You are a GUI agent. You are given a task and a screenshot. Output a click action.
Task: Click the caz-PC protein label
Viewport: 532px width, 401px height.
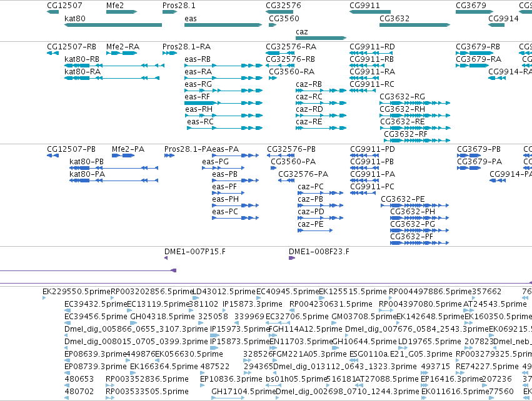pyautogui.click(x=311, y=187)
